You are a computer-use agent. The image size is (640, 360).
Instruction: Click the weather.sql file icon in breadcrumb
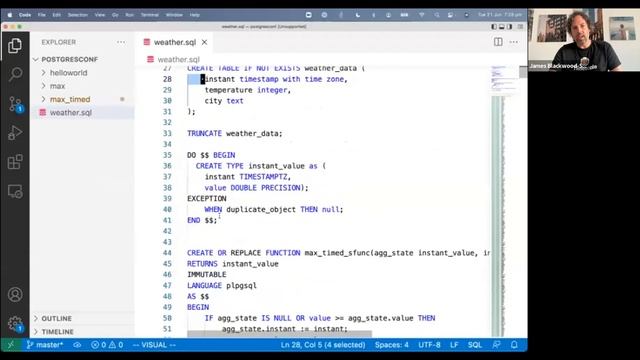(x=150, y=60)
